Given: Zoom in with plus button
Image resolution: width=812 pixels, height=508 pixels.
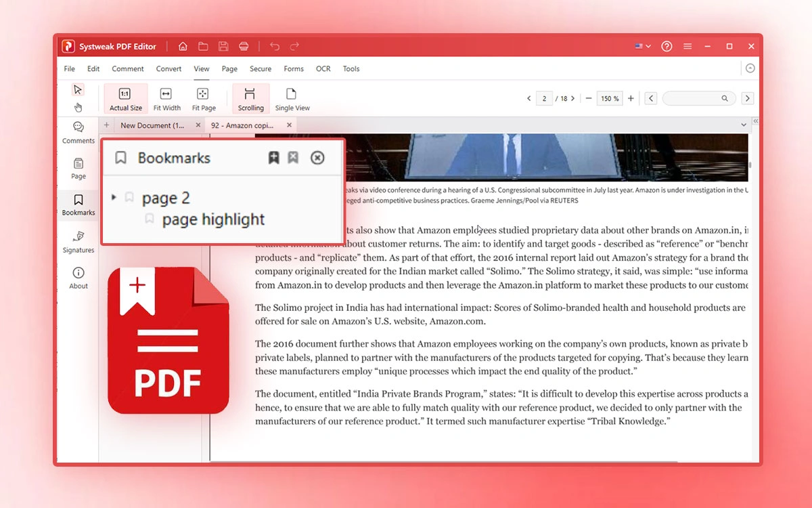Looking at the screenshot, I should (x=631, y=98).
